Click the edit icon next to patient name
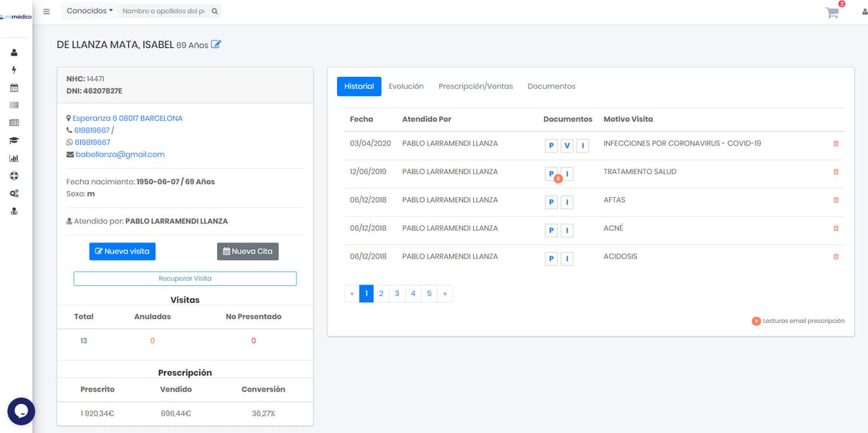The image size is (868, 433). (x=216, y=45)
